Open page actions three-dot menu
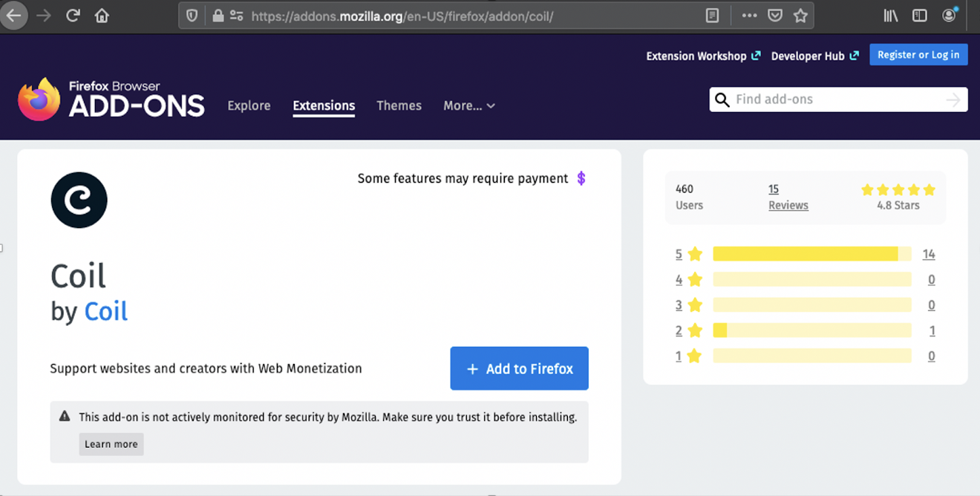Viewport: 980px width, 496px height. pyautogui.click(x=750, y=16)
